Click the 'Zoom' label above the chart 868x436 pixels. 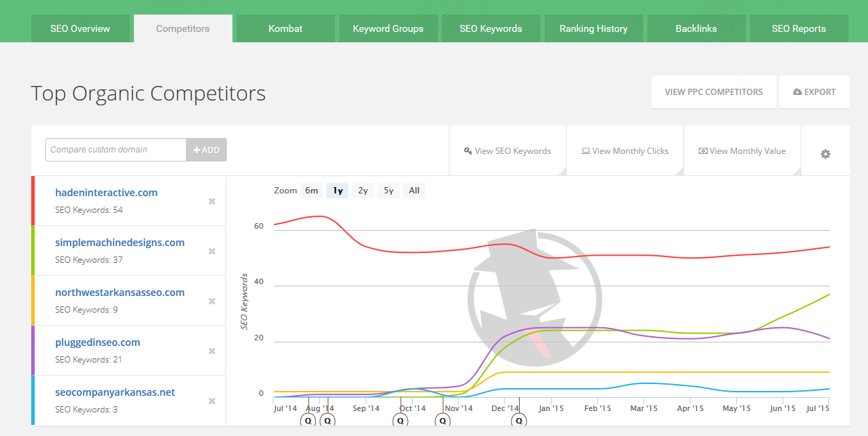285,191
